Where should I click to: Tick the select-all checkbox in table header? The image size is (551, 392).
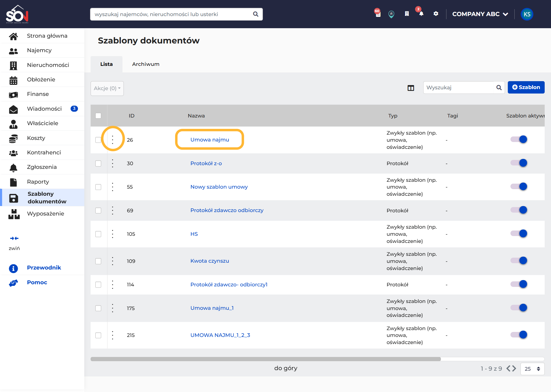point(98,116)
